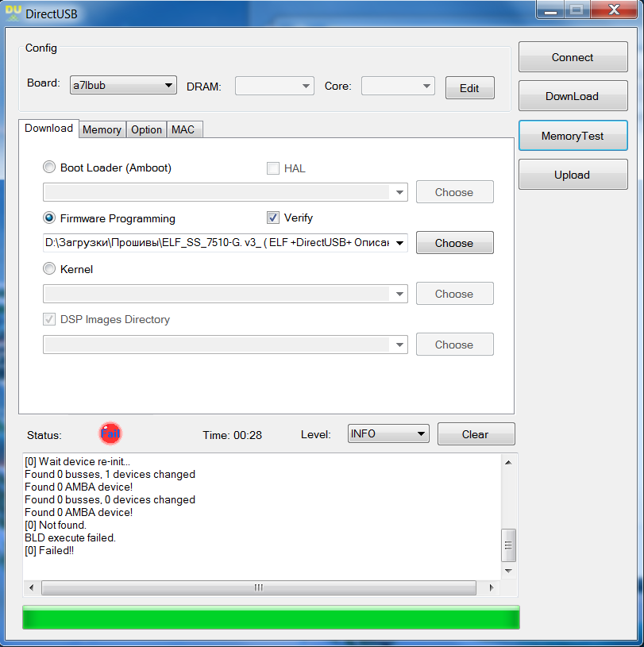Select the Kernel radio button
Viewport: 644px width, 647px height.
pos(50,269)
